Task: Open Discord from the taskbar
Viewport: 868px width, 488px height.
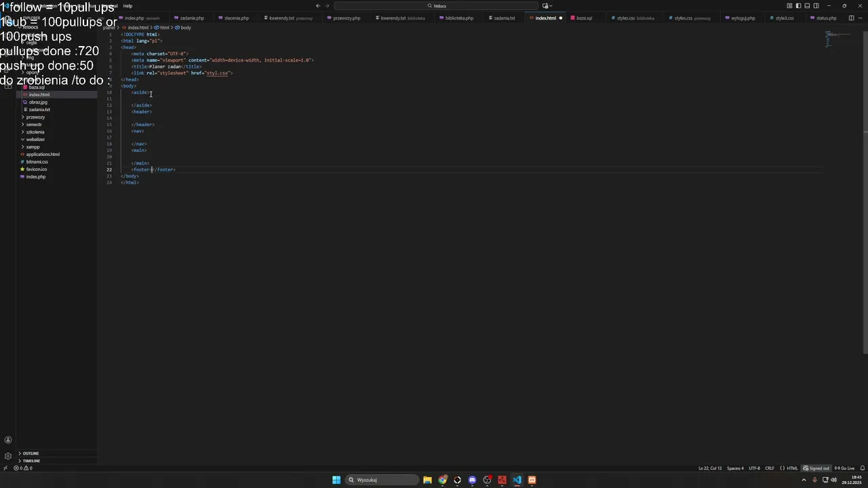Action: point(472,480)
